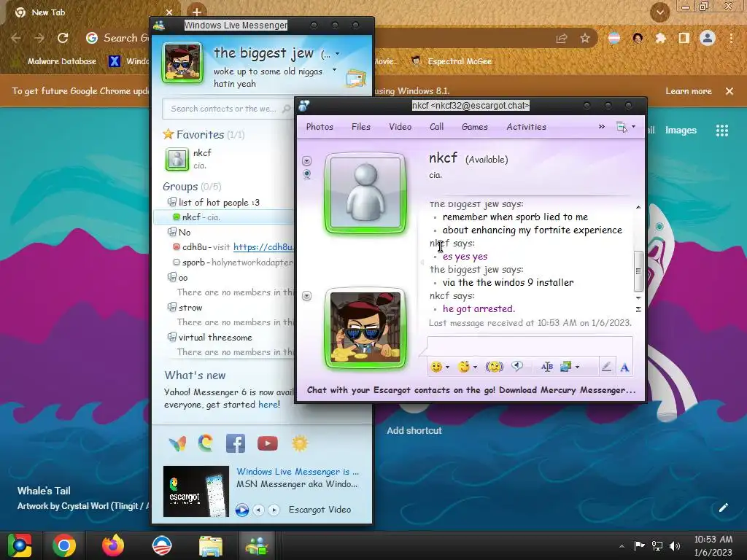Open 'Windows Live Messenger is ...' news link
Viewport: 747px width, 560px height.
tap(298, 472)
